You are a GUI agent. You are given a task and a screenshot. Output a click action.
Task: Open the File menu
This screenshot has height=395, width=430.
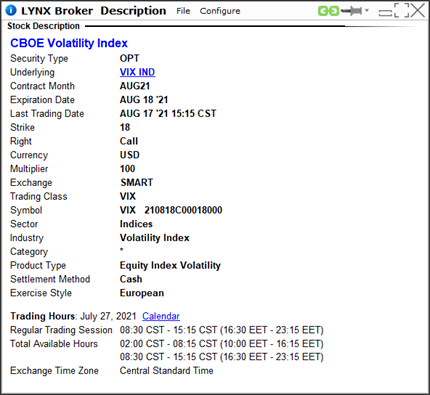183,11
